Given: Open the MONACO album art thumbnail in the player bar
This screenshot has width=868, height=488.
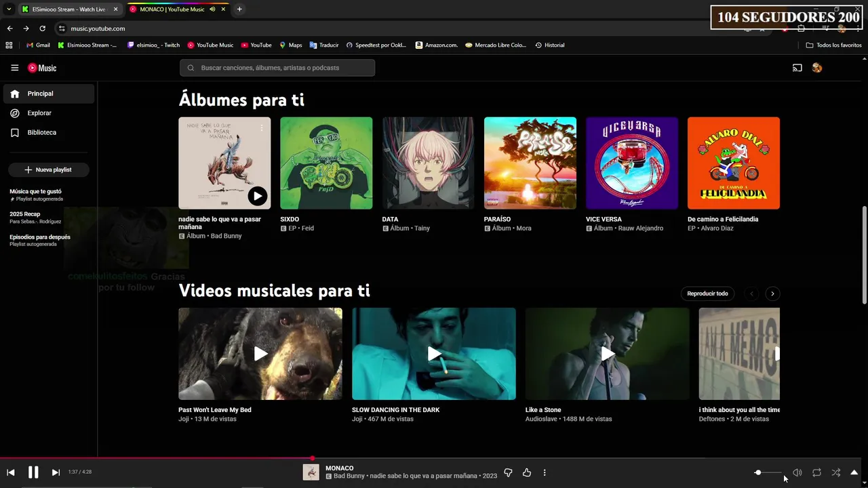Looking at the screenshot, I should coord(311,472).
